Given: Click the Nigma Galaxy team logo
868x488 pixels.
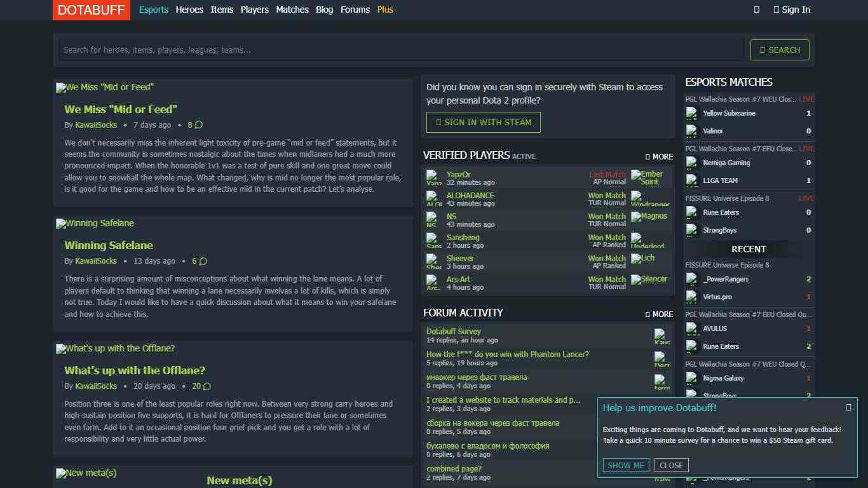Looking at the screenshot, I should 692,378.
